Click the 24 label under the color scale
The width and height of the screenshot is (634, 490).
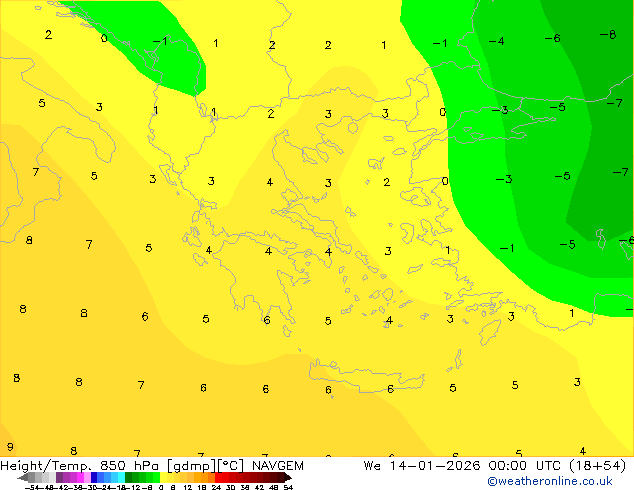pyautogui.click(x=216, y=487)
